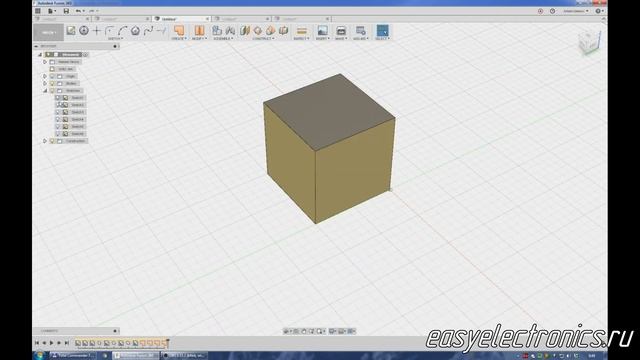Screen dimensions: 640x360
Task: Open the Job Status clock icon
Action: point(552,11)
